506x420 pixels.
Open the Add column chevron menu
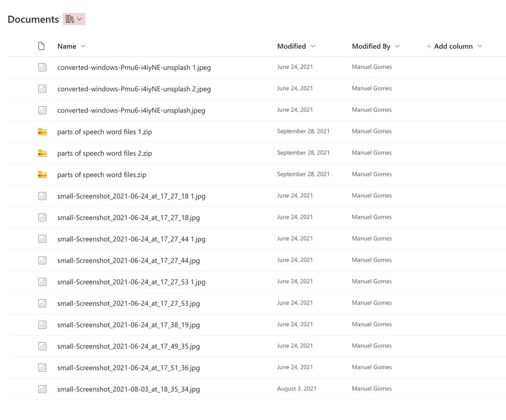480,46
